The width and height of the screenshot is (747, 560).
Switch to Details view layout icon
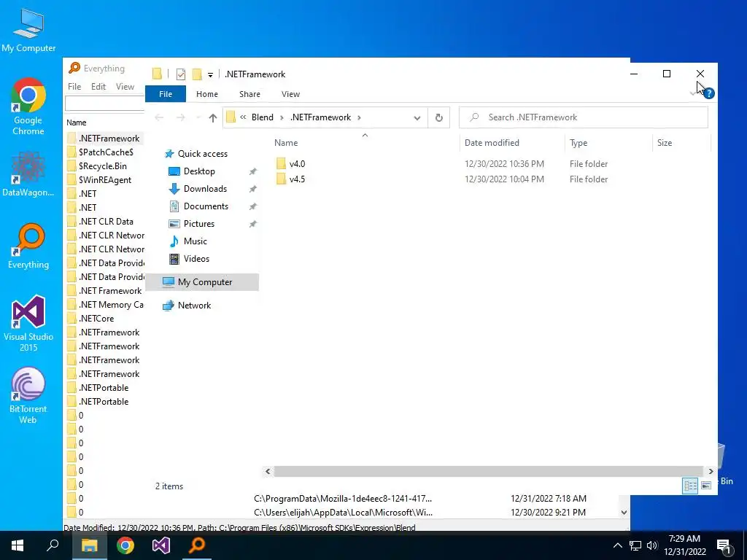[690, 485]
